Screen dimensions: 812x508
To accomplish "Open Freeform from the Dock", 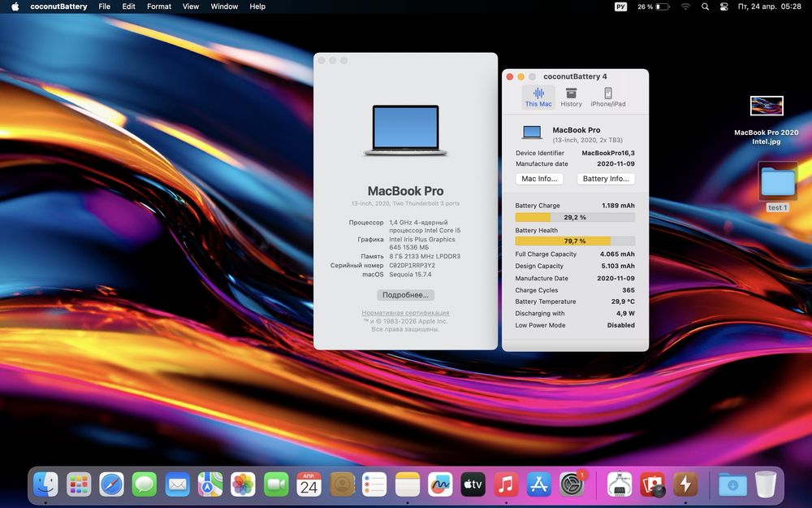I will [440, 485].
